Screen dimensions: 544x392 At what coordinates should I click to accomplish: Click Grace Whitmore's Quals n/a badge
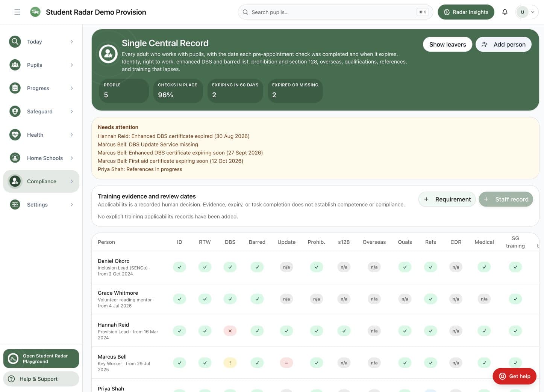(x=405, y=299)
